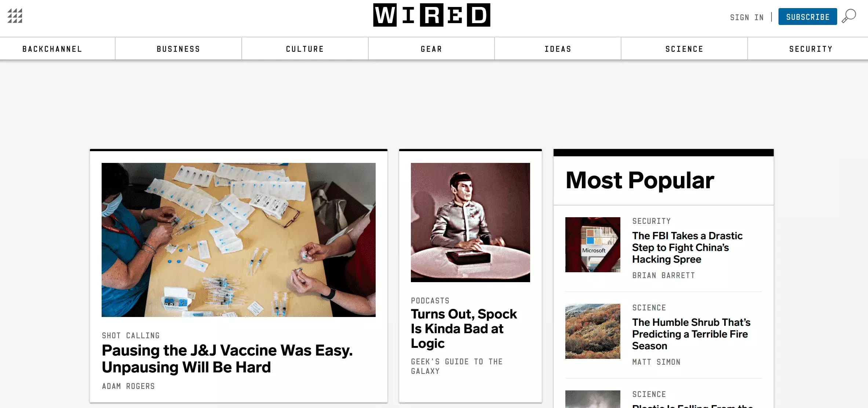Open the shrub hillside thumbnail
This screenshot has height=408, width=868.
click(x=593, y=331)
